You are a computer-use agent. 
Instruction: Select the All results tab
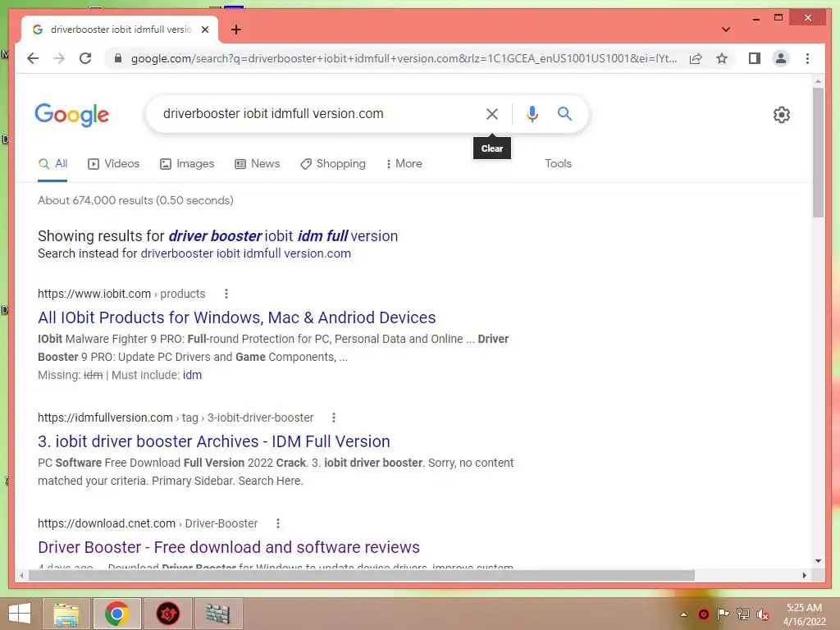pos(52,164)
